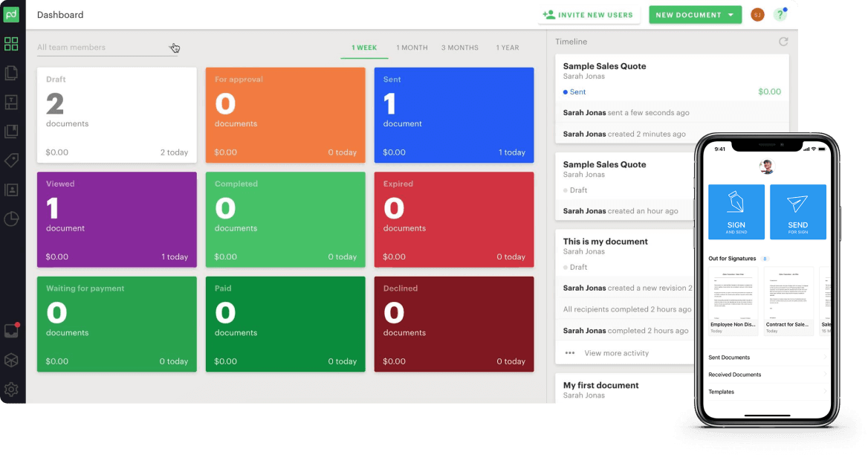Open the help question mark icon
The width and height of the screenshot is (868, 455).
click(780, 15)
